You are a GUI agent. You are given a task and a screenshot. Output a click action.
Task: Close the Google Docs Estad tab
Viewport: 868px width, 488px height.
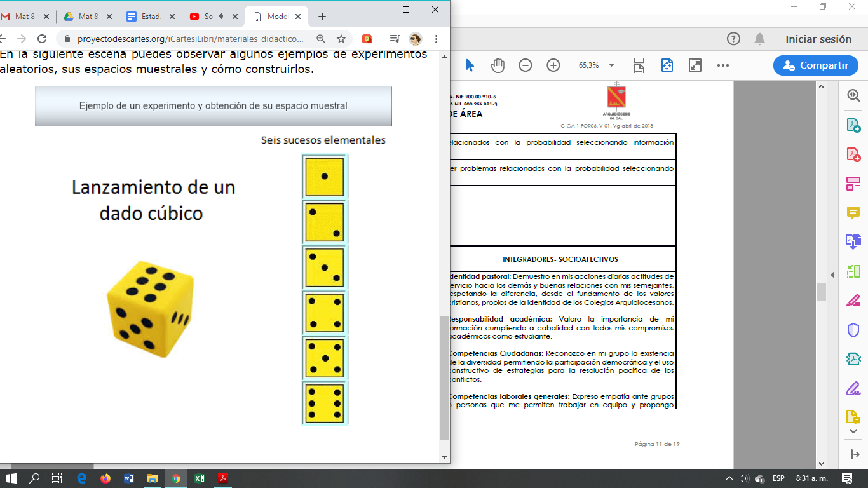171,17
